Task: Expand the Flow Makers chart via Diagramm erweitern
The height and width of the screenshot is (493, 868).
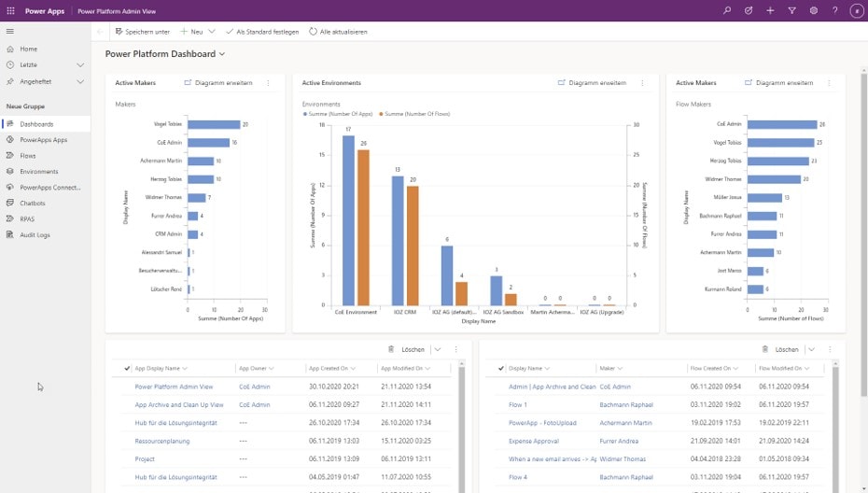Action: coord(779,82)
